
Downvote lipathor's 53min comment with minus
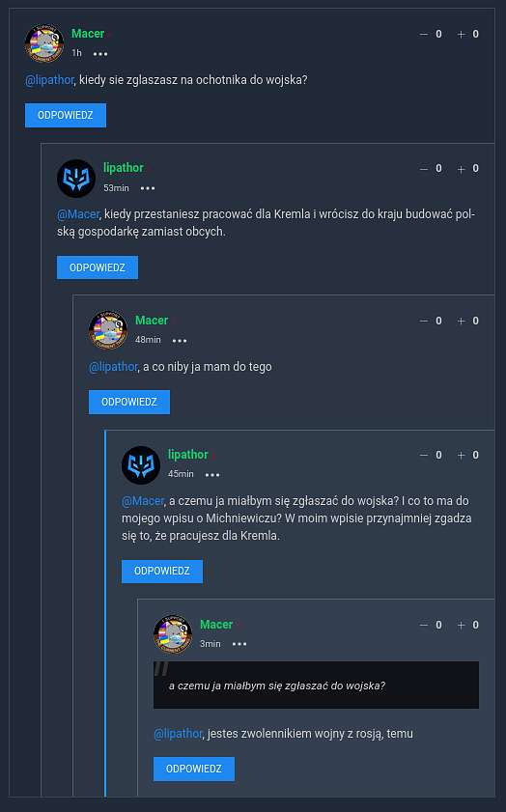tap(424, 169)
